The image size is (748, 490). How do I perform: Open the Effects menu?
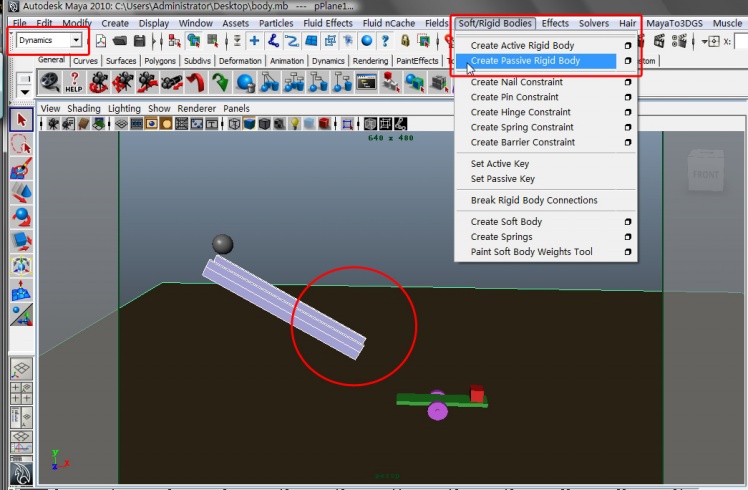click(x=555, y=23)
